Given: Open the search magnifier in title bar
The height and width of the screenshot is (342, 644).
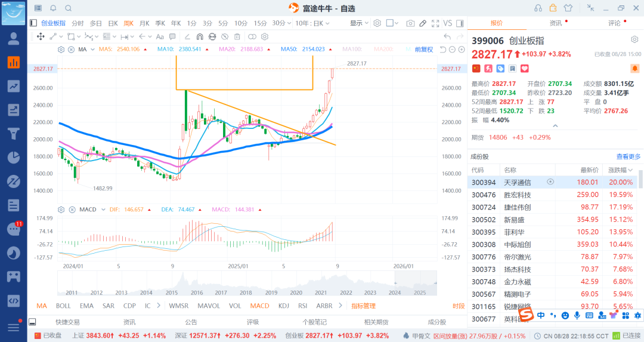Looking at the screenshot, I should [69, 8].
